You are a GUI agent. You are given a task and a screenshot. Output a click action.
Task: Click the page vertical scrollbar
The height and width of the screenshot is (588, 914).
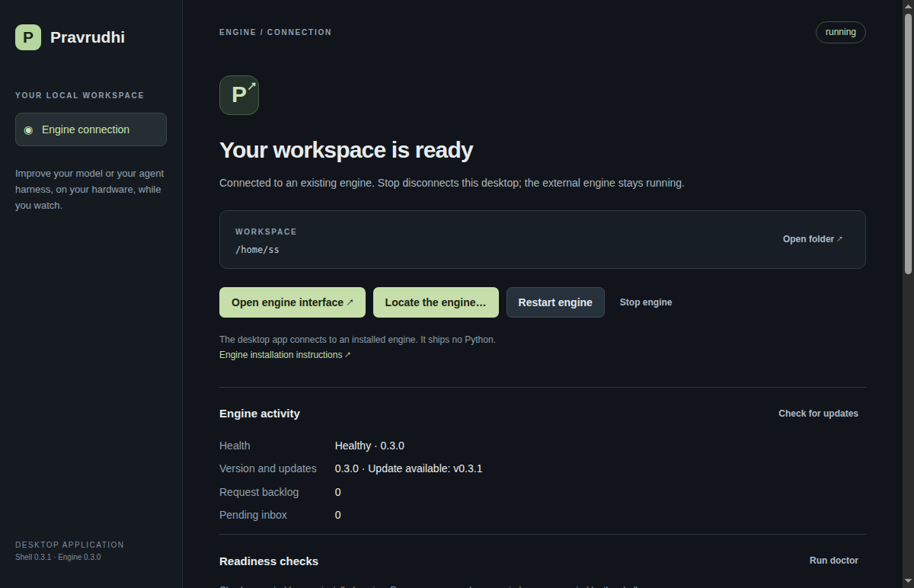coord(908,145)
